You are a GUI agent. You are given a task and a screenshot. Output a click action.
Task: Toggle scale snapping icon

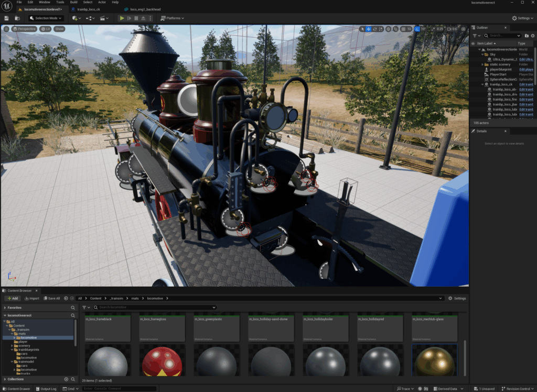pos(433,29)
